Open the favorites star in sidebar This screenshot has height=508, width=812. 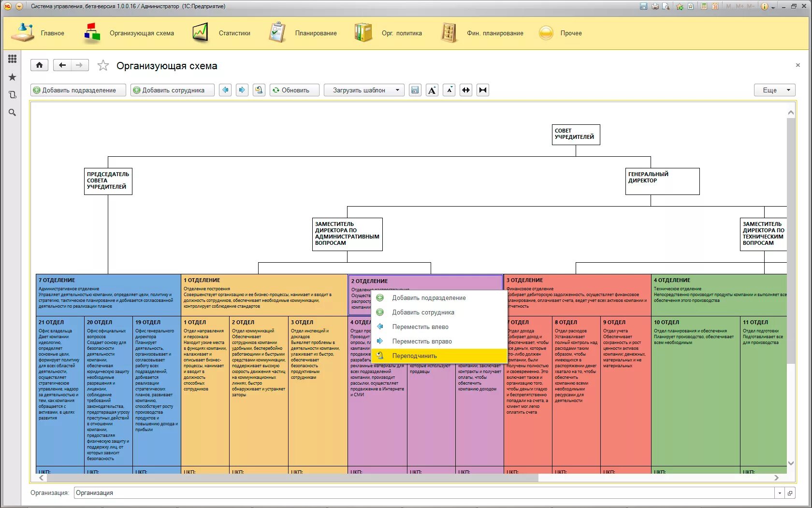13,77
